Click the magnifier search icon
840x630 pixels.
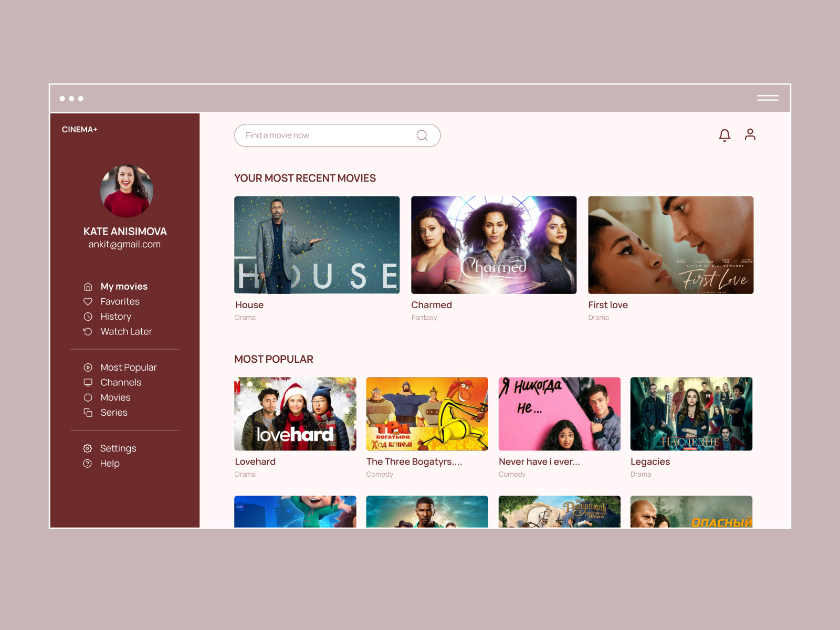coord(422,135)
